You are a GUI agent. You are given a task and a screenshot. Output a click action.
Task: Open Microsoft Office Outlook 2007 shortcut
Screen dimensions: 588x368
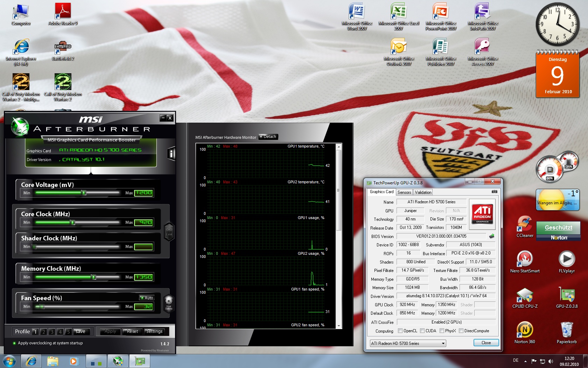[x=399, y=52]
